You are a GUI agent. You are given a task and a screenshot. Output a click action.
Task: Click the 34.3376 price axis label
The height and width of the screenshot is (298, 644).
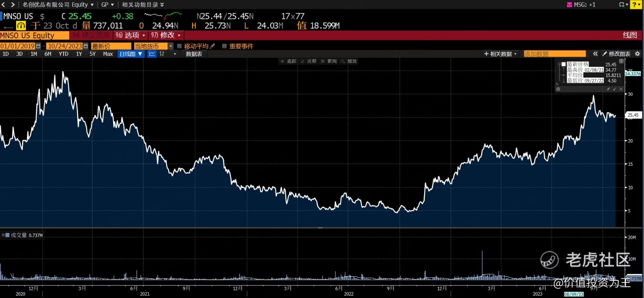(633, 74)
